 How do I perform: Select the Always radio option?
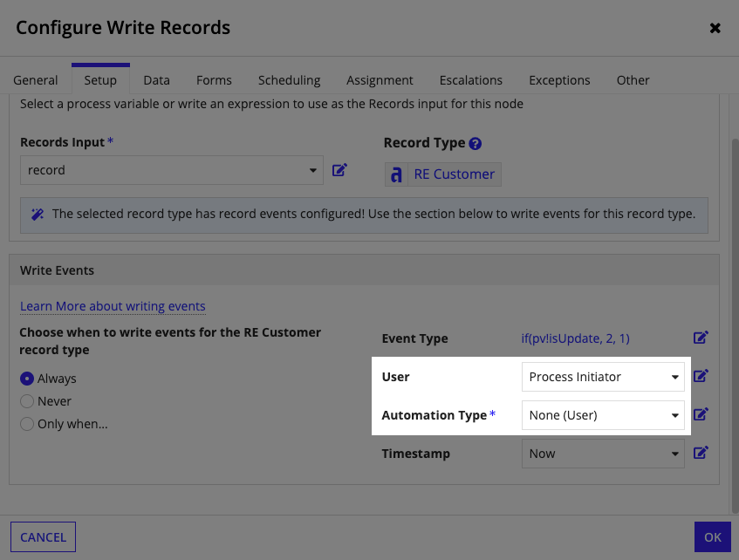27,379
